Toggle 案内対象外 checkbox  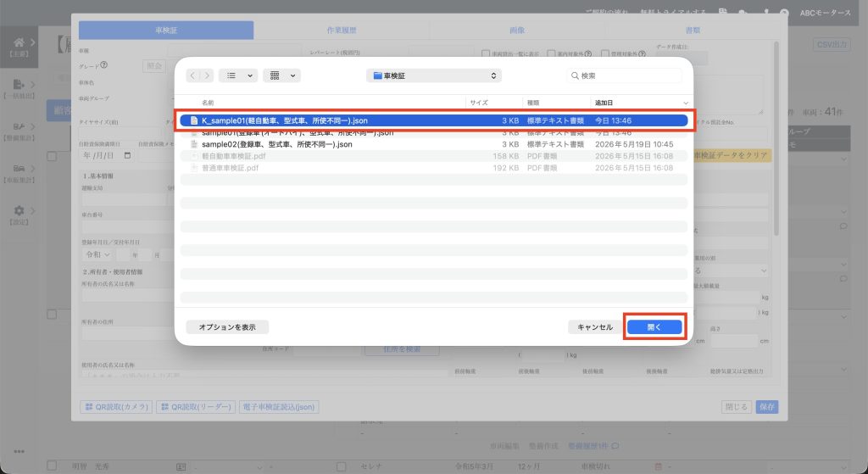551,53
